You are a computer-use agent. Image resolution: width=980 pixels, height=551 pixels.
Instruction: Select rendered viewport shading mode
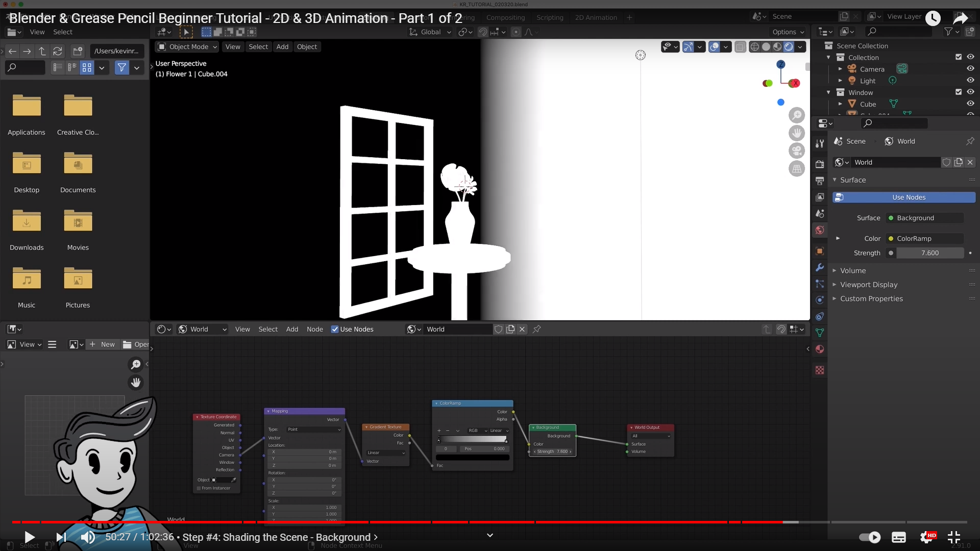point(789,47)
